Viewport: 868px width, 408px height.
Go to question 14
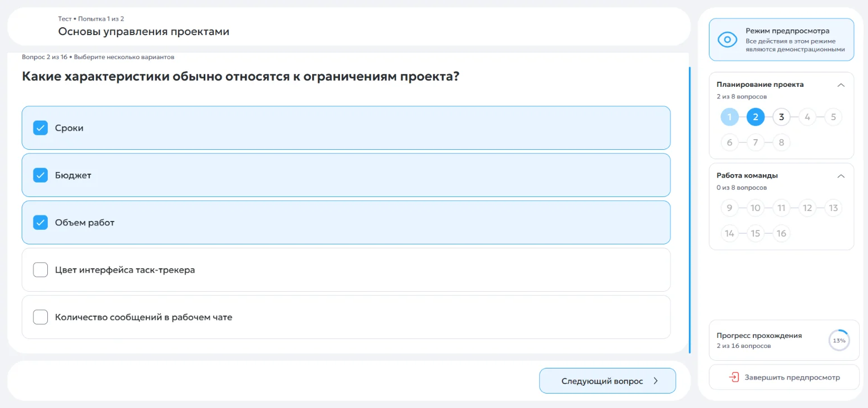click(x=729, y=233)
